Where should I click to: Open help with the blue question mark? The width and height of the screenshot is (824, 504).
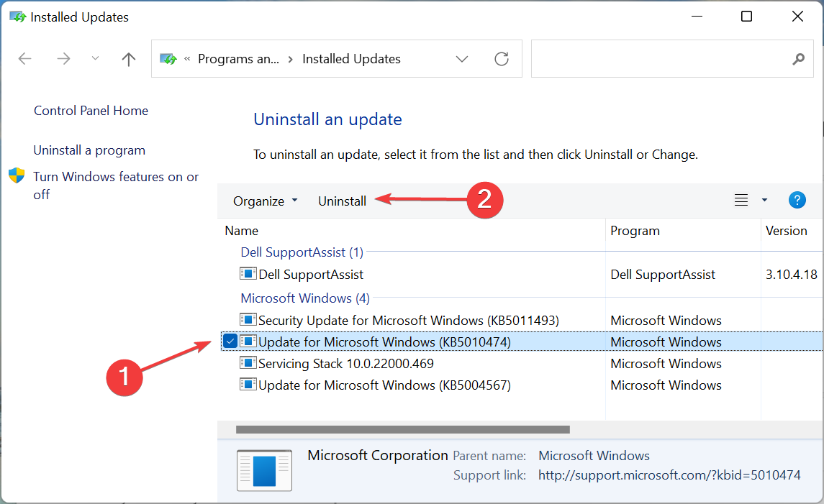point(797,200)
